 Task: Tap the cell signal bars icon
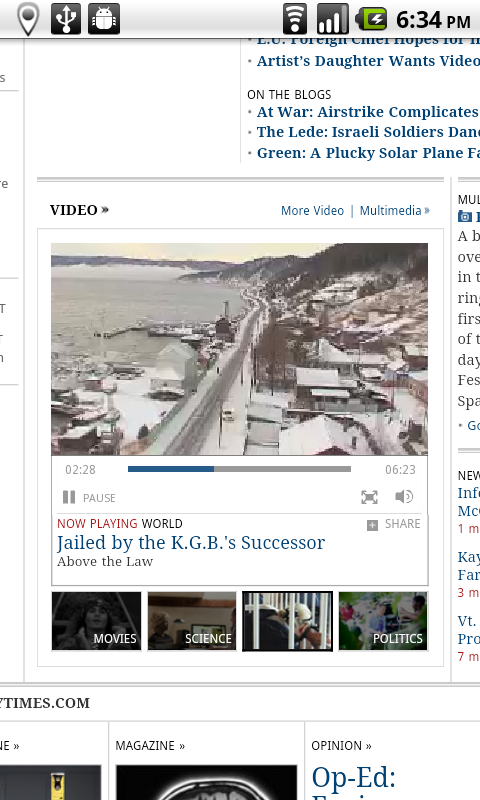coord(333,19)
